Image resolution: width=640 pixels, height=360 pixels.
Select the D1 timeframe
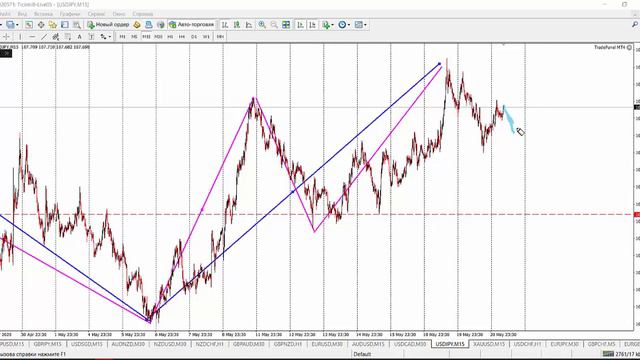(x=194, y=37)
